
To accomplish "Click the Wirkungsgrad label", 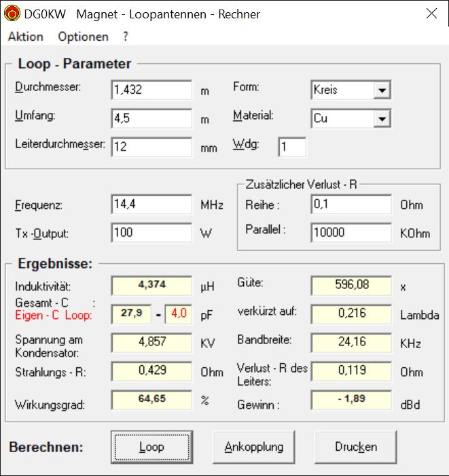I will (x=50, y=405).
